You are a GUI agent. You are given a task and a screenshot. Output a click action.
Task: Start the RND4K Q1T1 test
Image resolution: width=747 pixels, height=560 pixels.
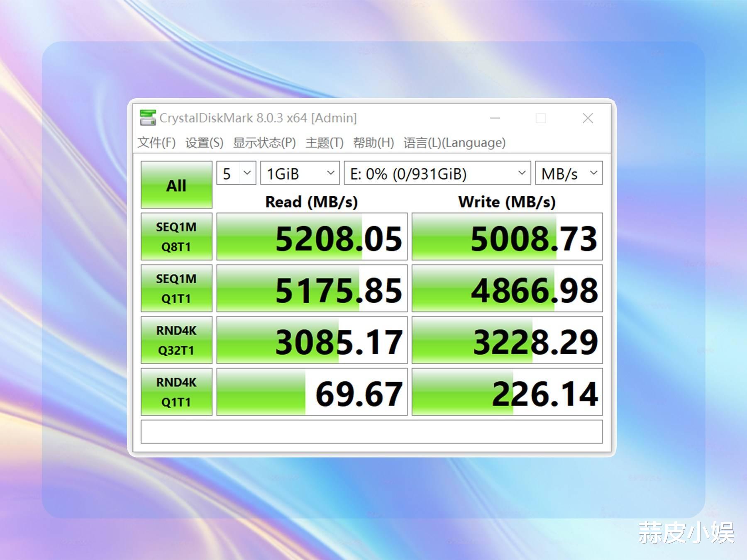tap(176, 392)
